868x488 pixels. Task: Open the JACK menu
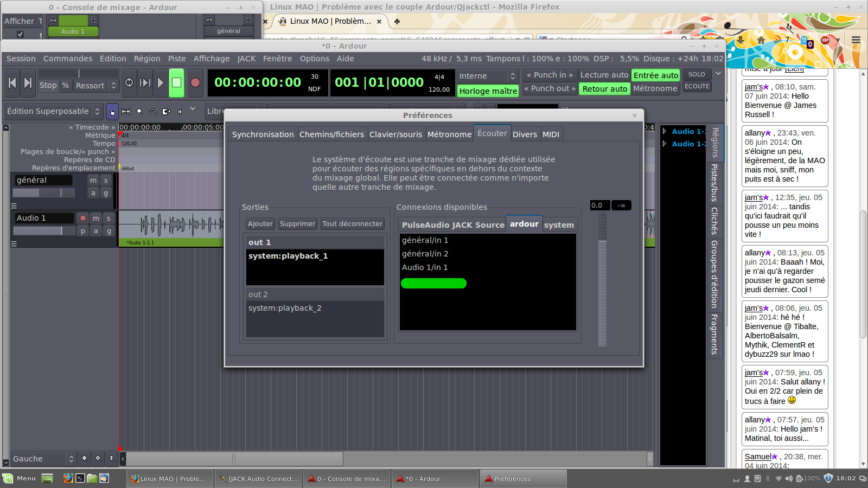coord(246,59)
